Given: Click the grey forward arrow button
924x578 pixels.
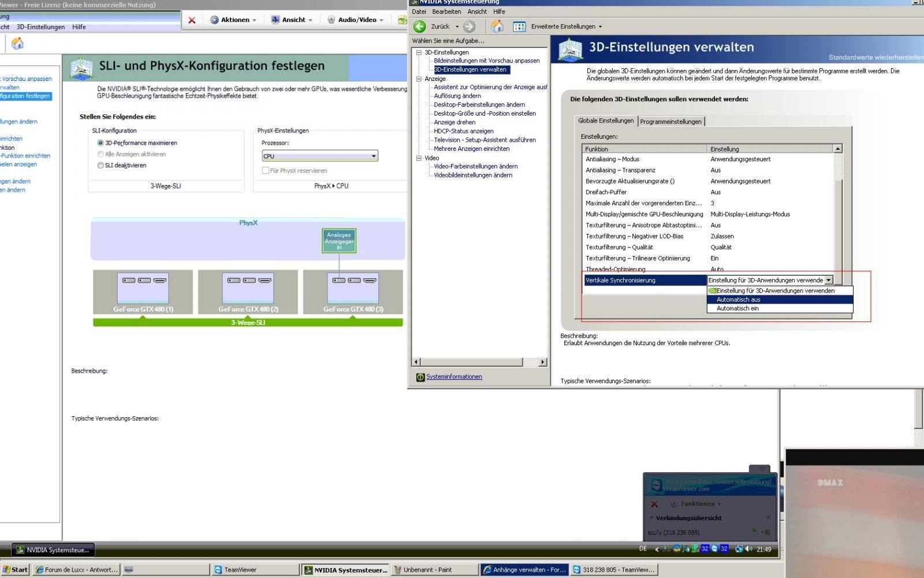Looking at the screenshot, I should (x=470, y=27).
